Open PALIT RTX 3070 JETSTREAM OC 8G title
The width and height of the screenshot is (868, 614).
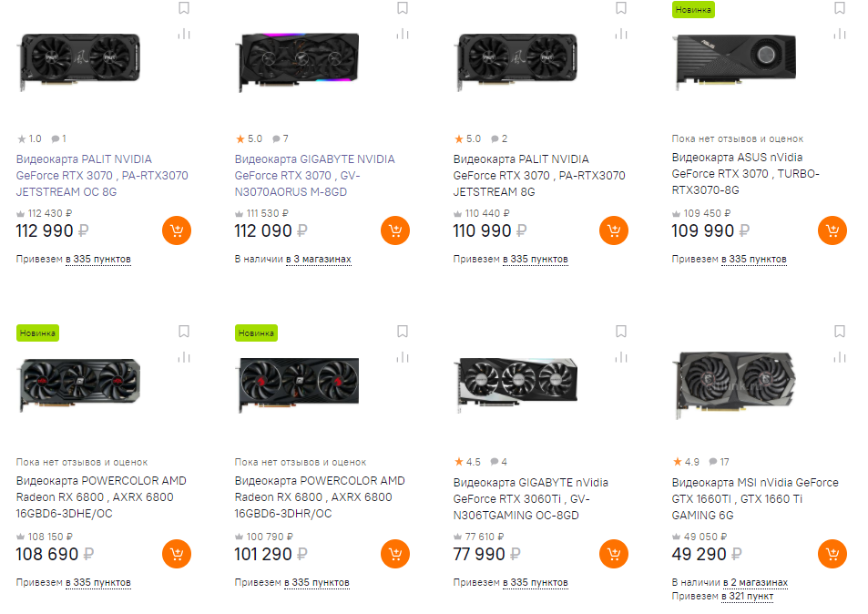pos(84,176)
